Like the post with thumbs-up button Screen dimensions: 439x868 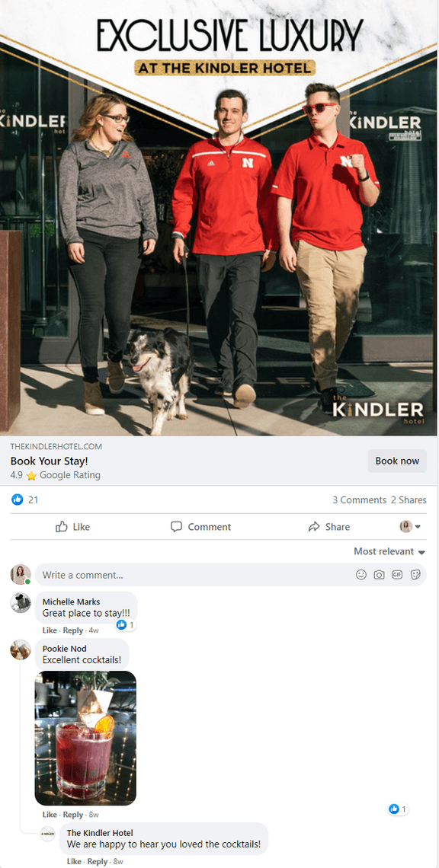(x=73, y=526)
